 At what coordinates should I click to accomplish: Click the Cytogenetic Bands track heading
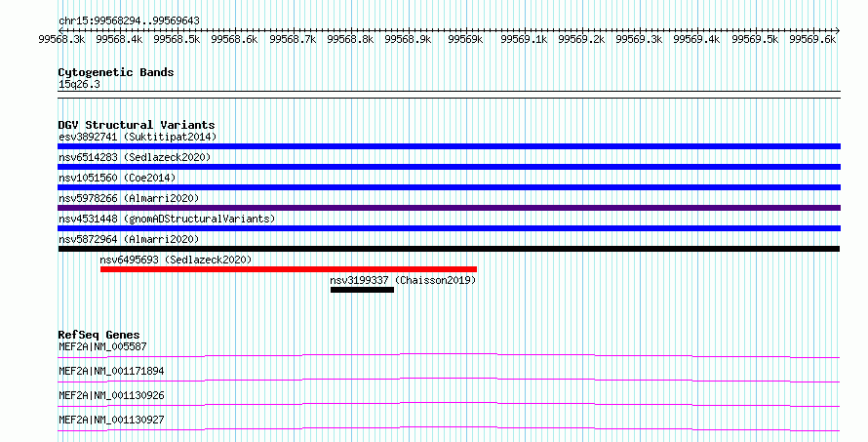(116, 72)
